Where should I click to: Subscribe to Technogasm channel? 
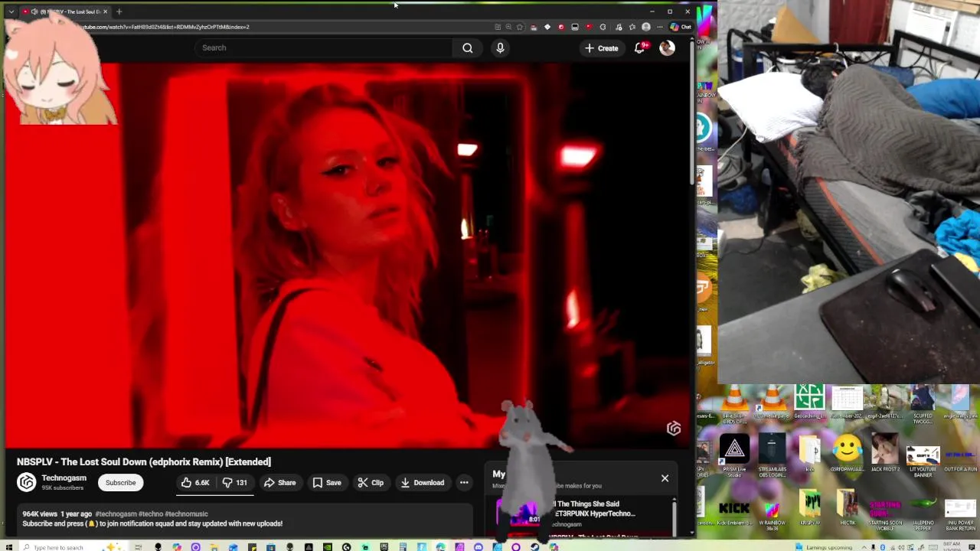[120, 482]
